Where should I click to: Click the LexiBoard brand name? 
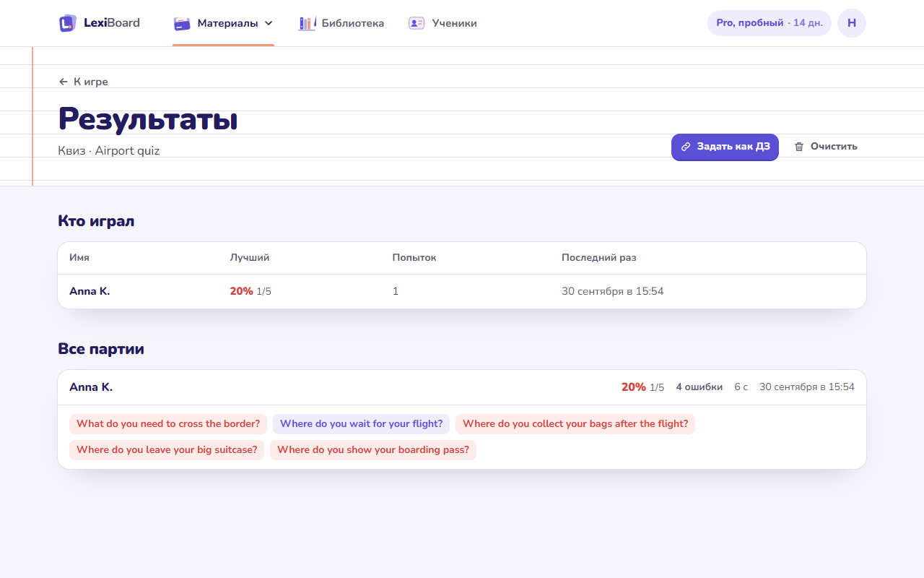point(112,23)
